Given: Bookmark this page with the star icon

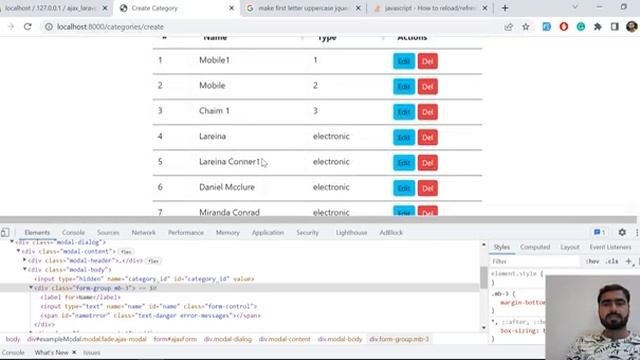Looking at the screenshot, I should coord(526,27).
